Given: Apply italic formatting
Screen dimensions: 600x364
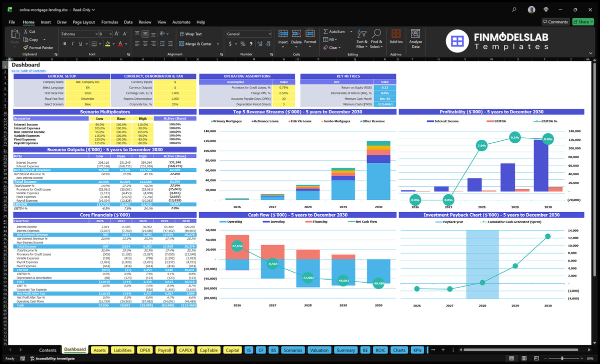Looking at the screenshot, I should 72,44.
